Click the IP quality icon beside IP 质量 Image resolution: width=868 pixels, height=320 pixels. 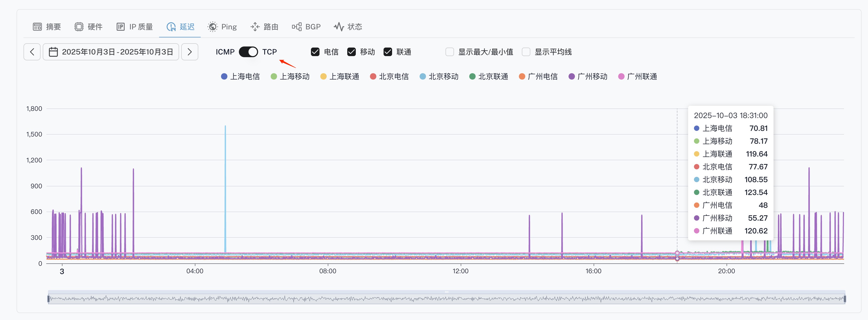120,27
